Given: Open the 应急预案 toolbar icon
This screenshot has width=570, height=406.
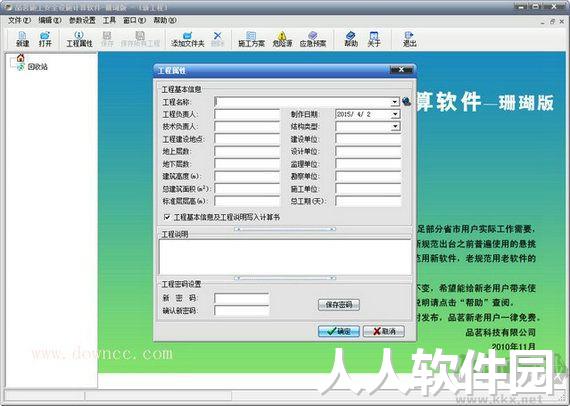Looking at the screenshot, I should [x=313, y=39].
